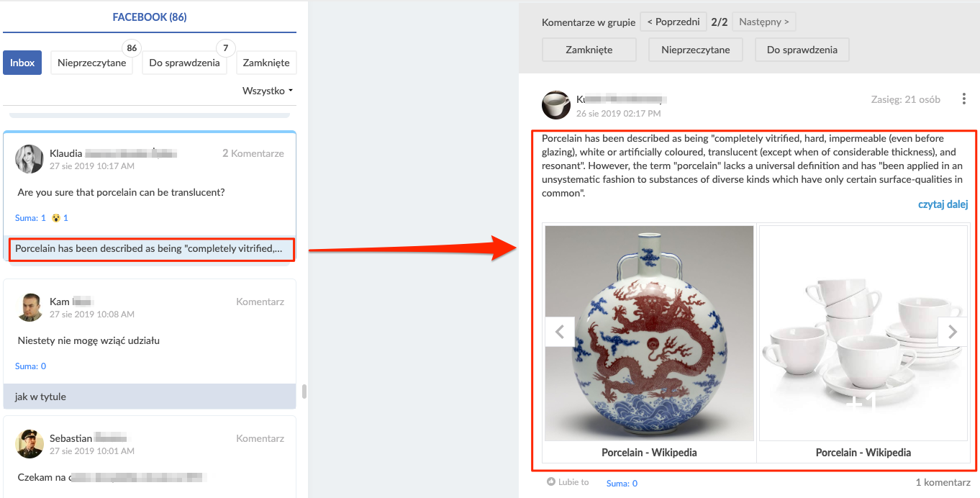The width and height of the screenshot is (980, 498).
Task: Click the cup avatar of comment author
Action: pos(555,105)
